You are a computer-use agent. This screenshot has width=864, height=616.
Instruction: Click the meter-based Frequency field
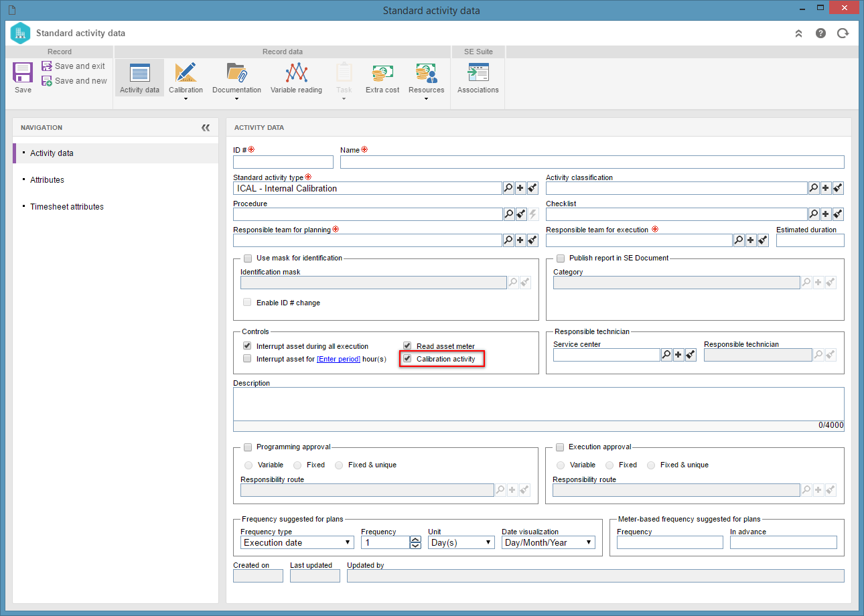pyautogui.click(x=670, y=542)
